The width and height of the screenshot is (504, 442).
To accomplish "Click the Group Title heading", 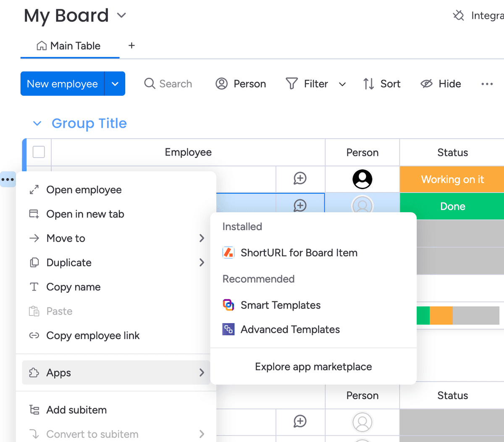I will 89,123.
